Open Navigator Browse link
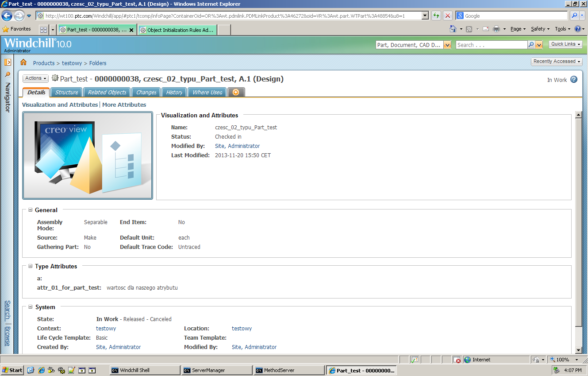Viewport: 588px width, 376px height. click(8, 336)
